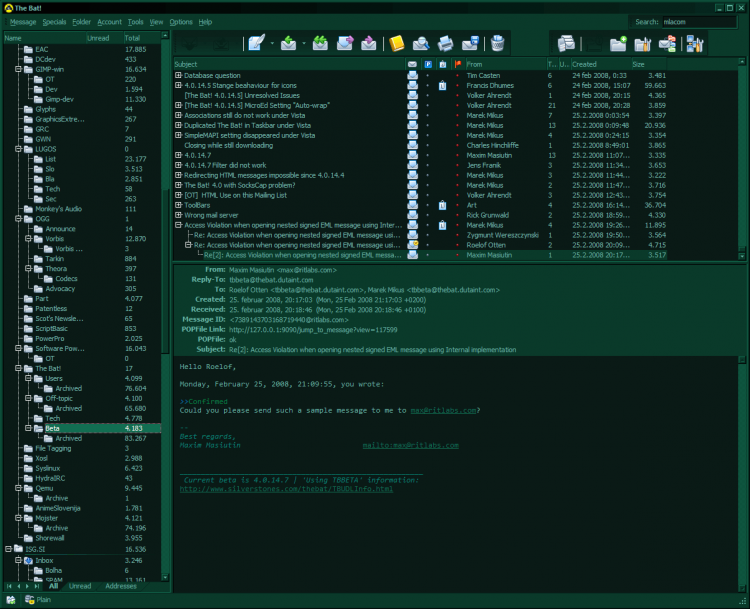This screenshot has width=750, height=609.
Task: Sort by the red flag column
Action: pos(458,64)
